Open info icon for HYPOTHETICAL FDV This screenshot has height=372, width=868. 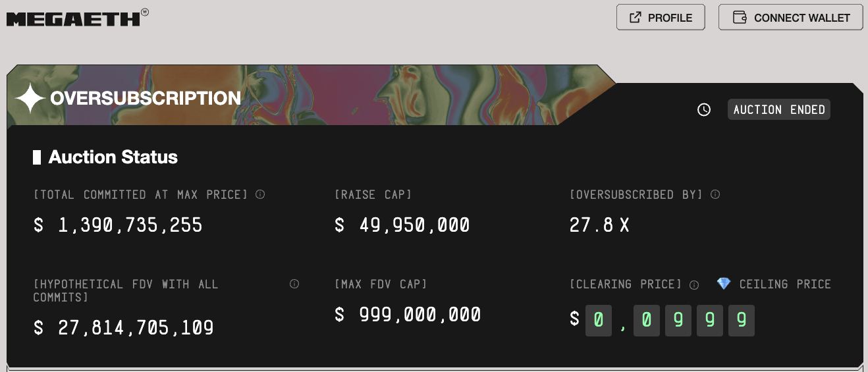294,284
